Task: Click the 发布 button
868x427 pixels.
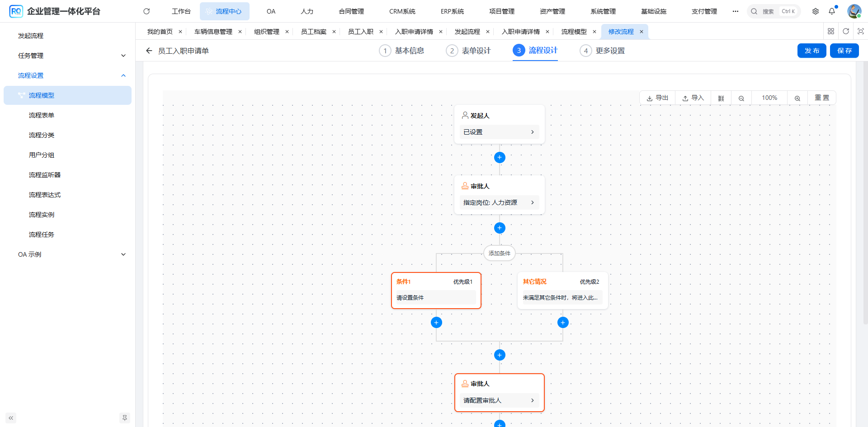Action: pyautogui.click(x=812, y=51)
